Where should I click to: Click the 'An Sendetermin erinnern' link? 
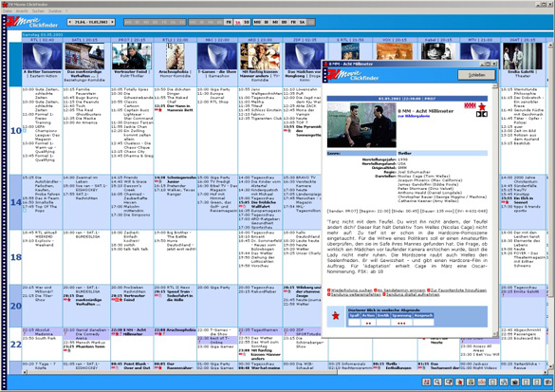[x=400, y=290]
